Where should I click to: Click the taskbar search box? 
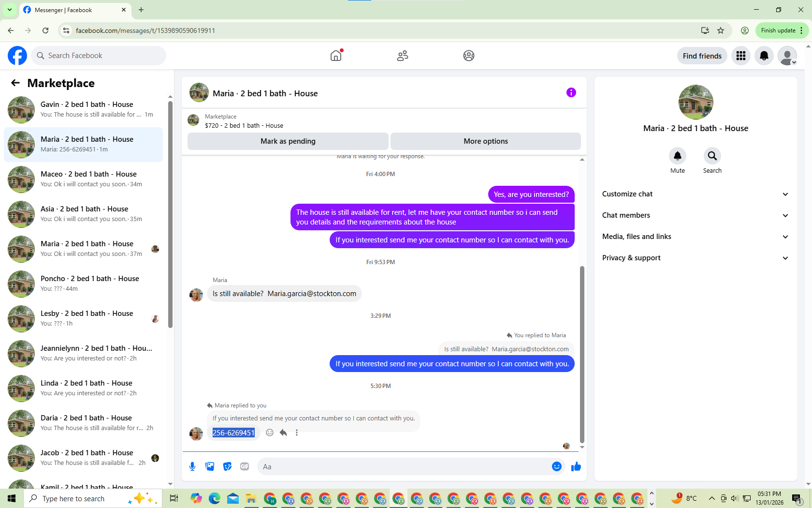pos(92,498)
